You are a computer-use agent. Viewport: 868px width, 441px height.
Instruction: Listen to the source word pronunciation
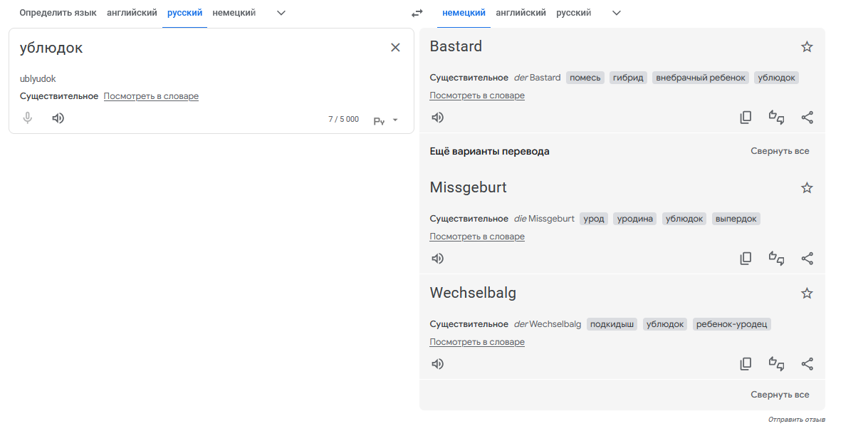(58, 118)
